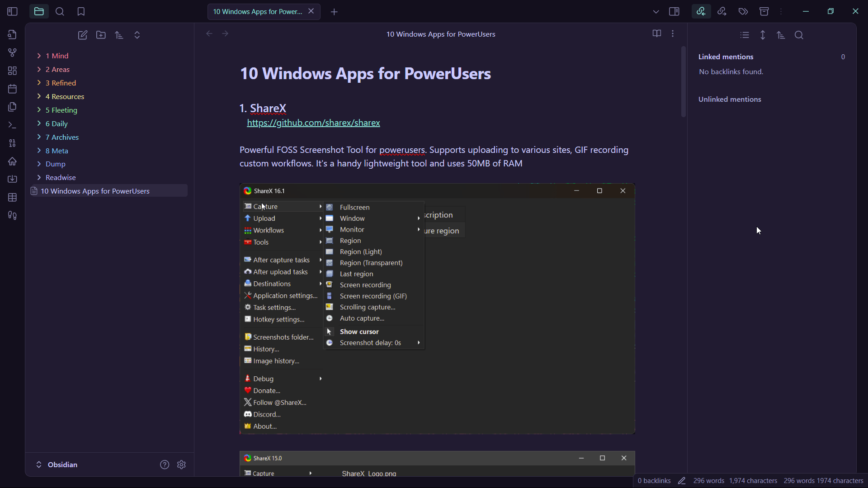Open daily note calendar ribbon icon
Viewport: 868px width, 488px height.
(x=12, y=89)
